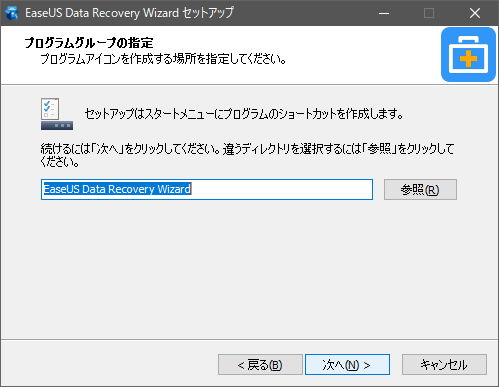Click the EaseUS app icon in title bar

point(12,13)
